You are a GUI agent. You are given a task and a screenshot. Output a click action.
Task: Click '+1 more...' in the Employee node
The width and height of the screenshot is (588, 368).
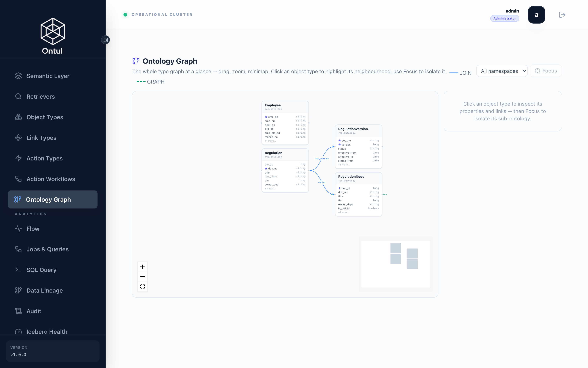(x=270, y=141)
